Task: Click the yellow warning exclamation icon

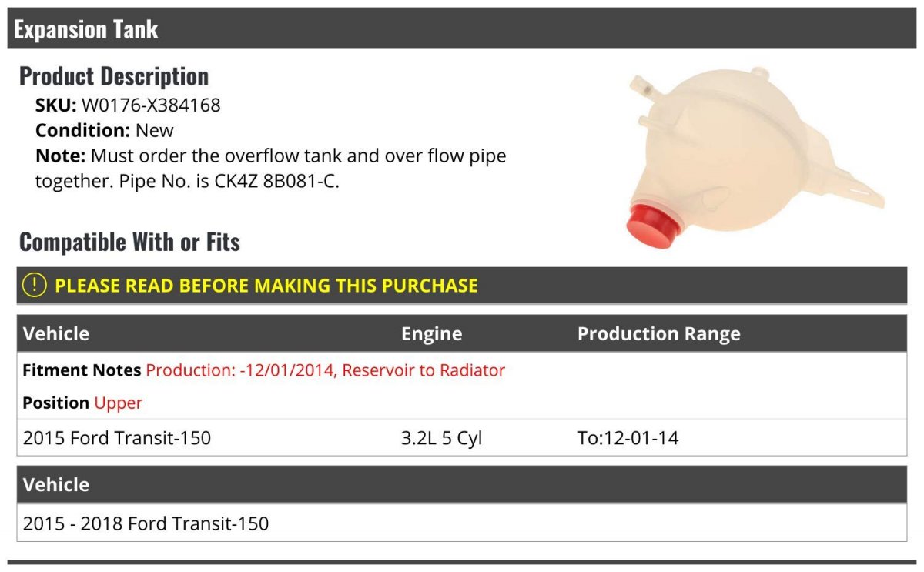Action: click(35, 286)
